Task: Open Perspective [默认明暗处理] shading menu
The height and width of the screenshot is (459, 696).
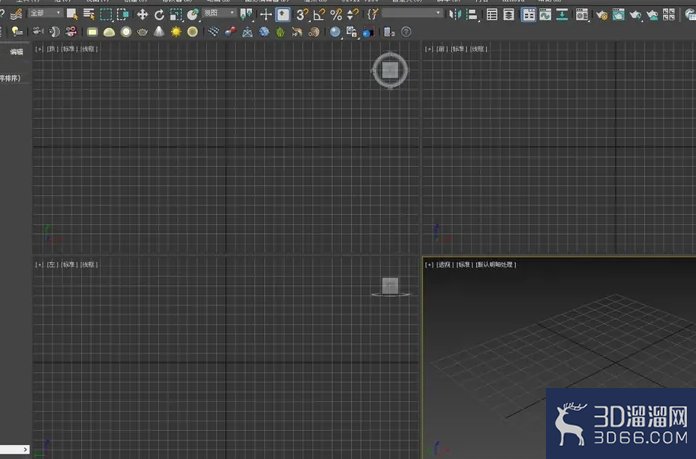Action: (496, 265)
